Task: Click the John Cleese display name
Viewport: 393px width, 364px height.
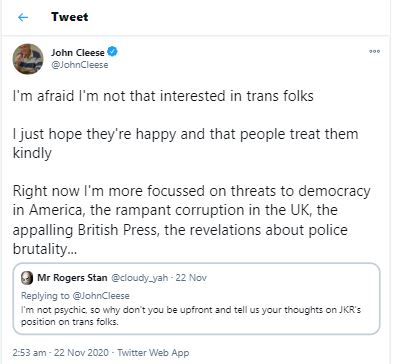Action: point(78,52)
